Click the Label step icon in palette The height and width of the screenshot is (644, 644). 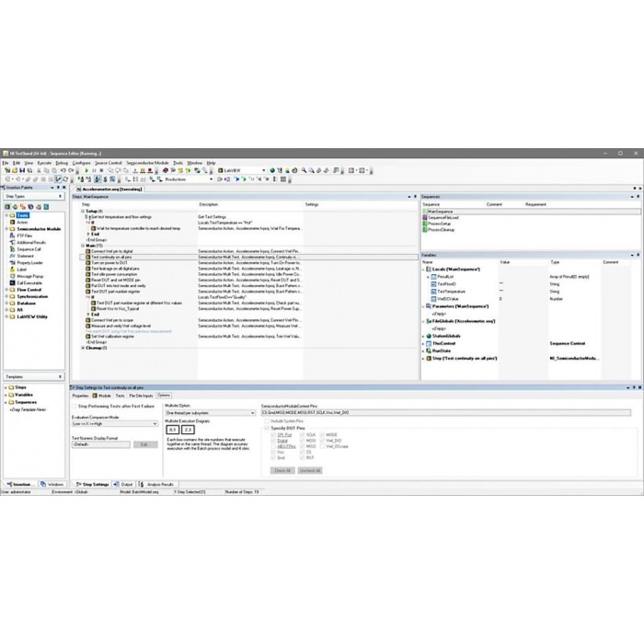(x=12, y=270)
